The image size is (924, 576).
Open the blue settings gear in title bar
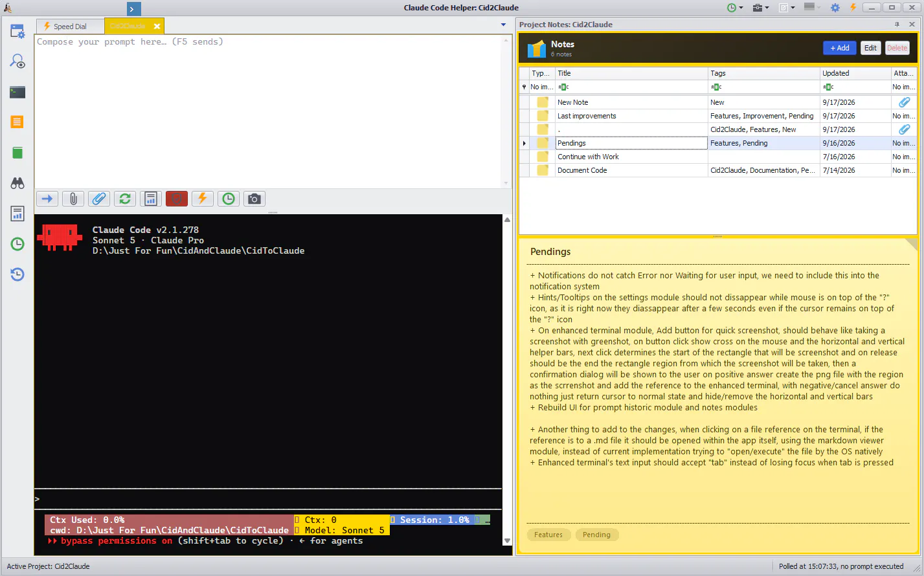tap(835, 8)
